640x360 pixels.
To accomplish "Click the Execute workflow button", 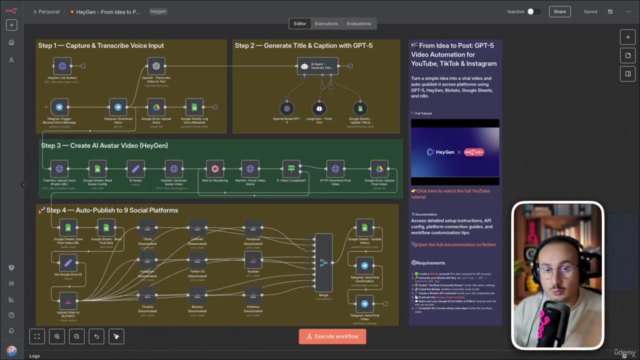I will pyautogui.click(x=332, y=336).
